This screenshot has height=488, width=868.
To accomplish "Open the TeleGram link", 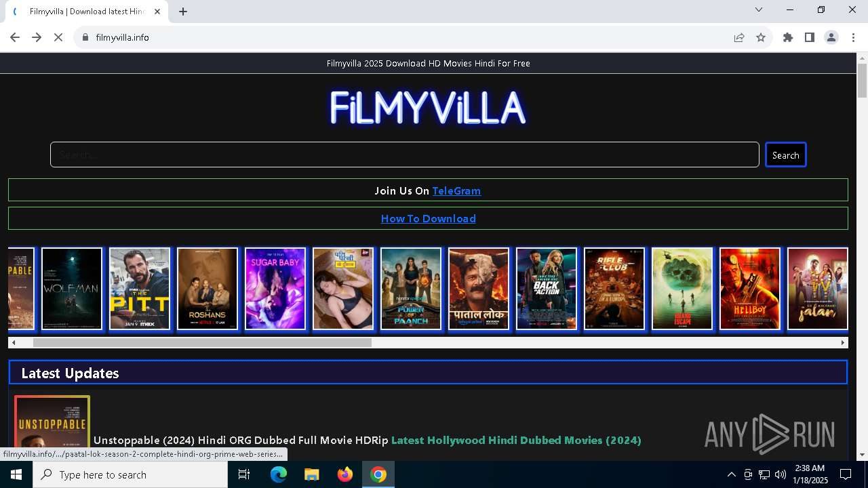I will 456,190.
